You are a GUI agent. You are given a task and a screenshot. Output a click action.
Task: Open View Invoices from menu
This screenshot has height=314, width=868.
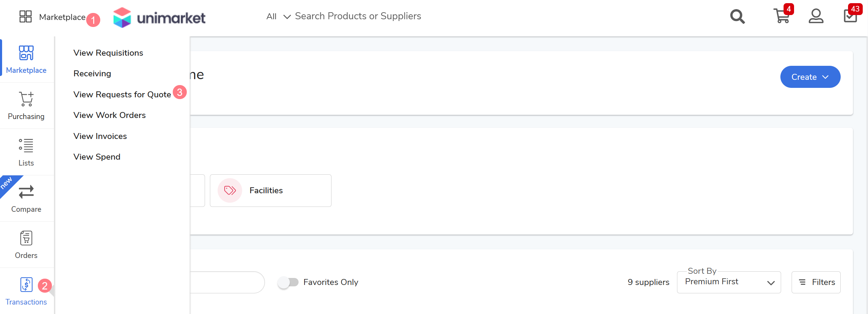(100, 136)
